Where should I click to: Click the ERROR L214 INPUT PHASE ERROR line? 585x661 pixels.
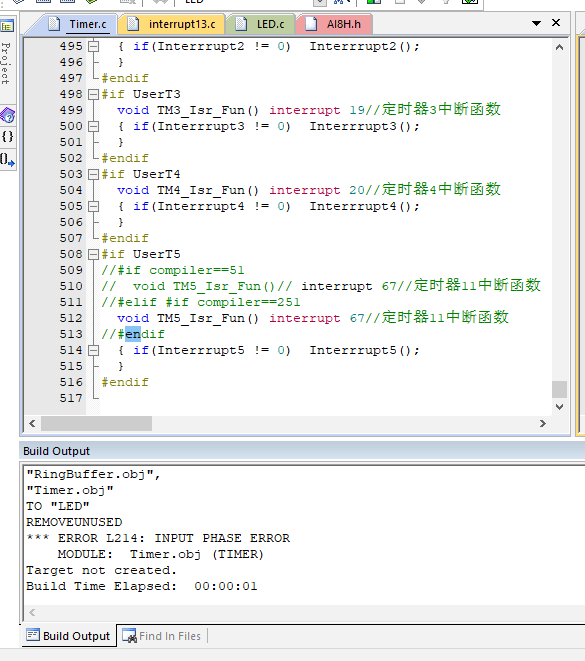point(158,538)
